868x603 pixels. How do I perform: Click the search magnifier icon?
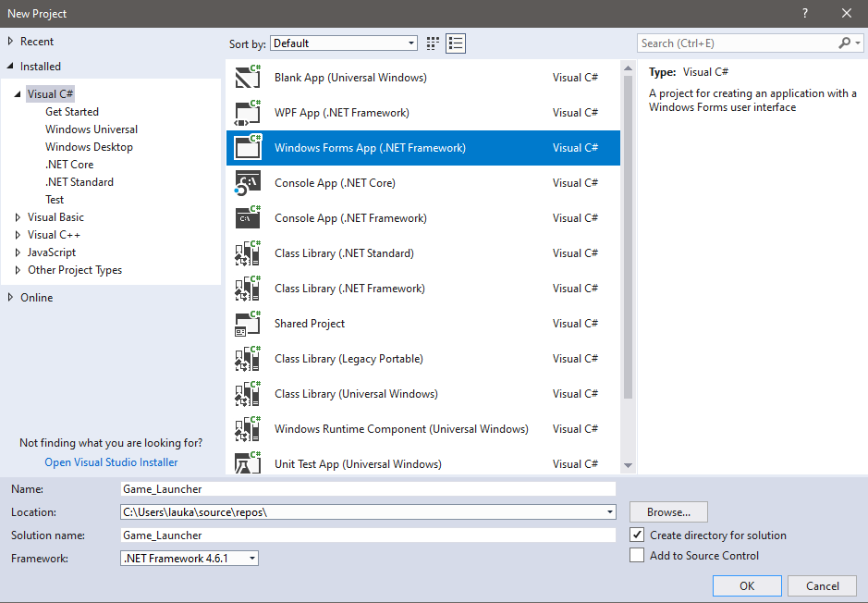pyautogui.click(x=845, y=43)
